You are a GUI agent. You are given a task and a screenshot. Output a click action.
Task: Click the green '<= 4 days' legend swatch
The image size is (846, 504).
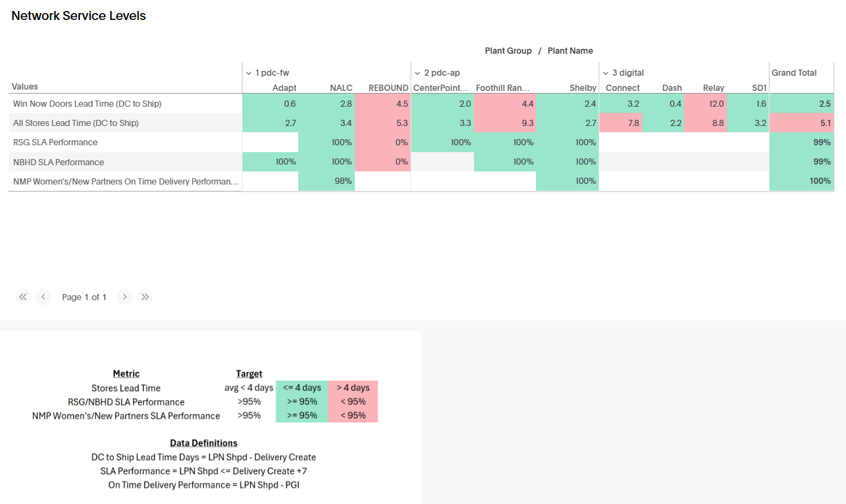[302, 388]
